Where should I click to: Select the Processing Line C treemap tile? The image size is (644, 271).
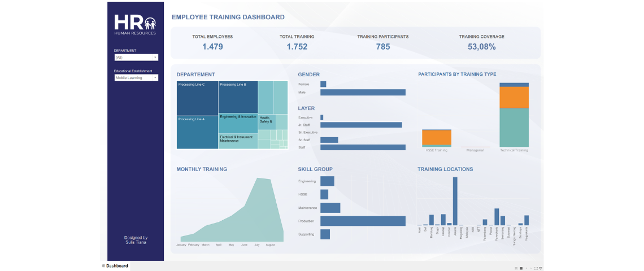[x=197, y=98]
